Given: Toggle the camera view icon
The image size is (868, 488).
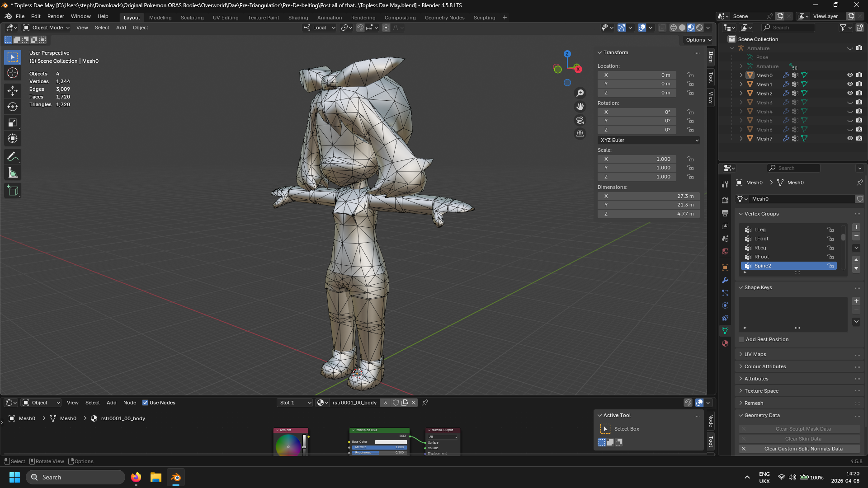Looking at the screenshot, I should pos(580,120).
